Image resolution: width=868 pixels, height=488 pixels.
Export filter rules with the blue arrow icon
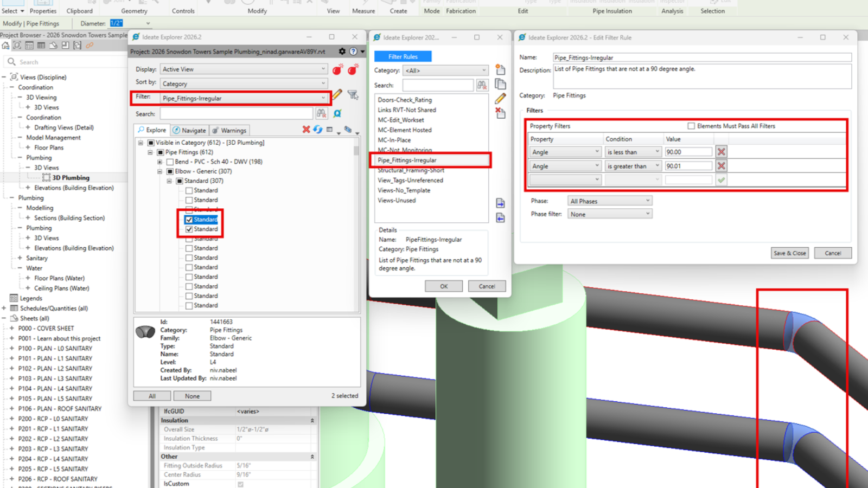click(500, 203)
